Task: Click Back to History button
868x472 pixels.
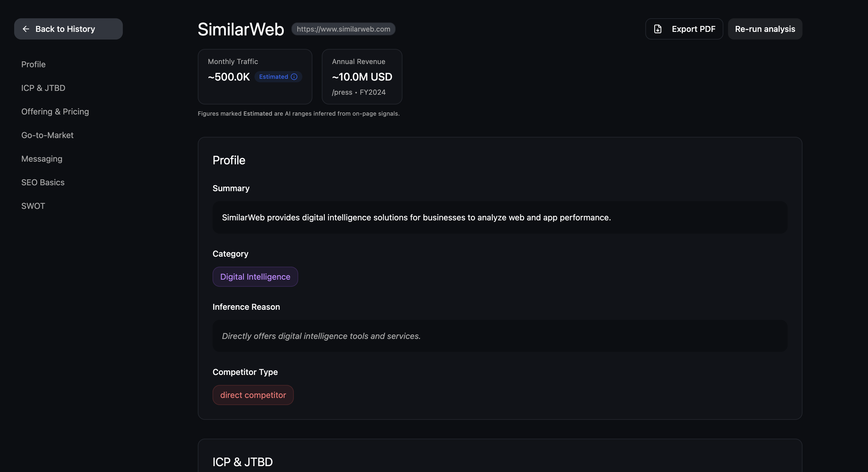Action: click(68, 29)
